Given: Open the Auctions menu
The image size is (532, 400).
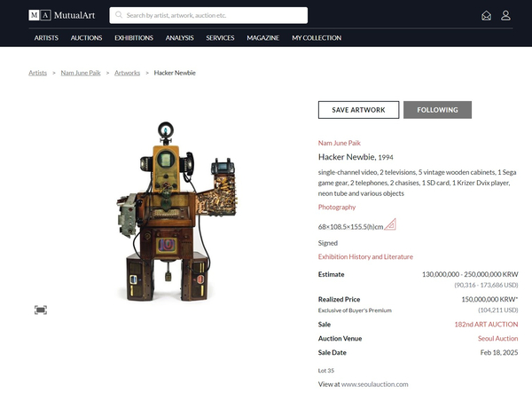Looking at the screenshot, I should click(x=86, y=38).
